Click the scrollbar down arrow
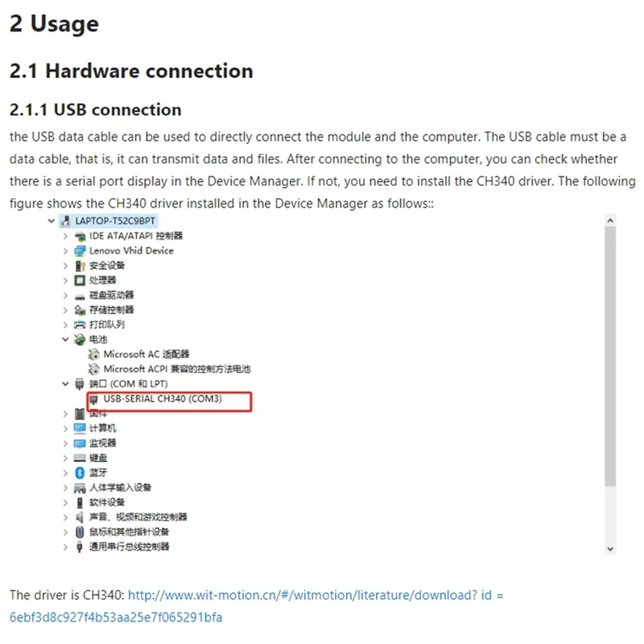 [610, 549]
